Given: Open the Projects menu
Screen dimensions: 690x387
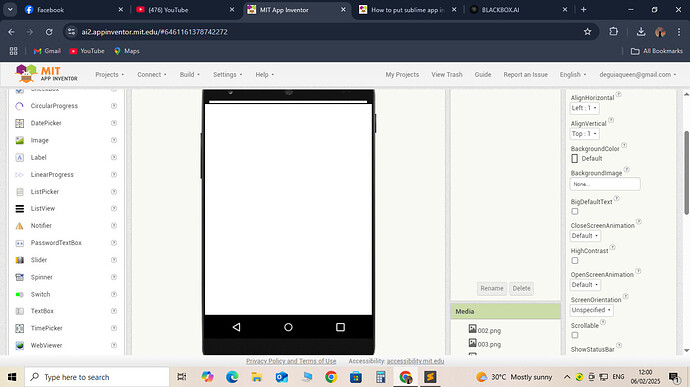Looking at the screenshot, I should (110, 74).
